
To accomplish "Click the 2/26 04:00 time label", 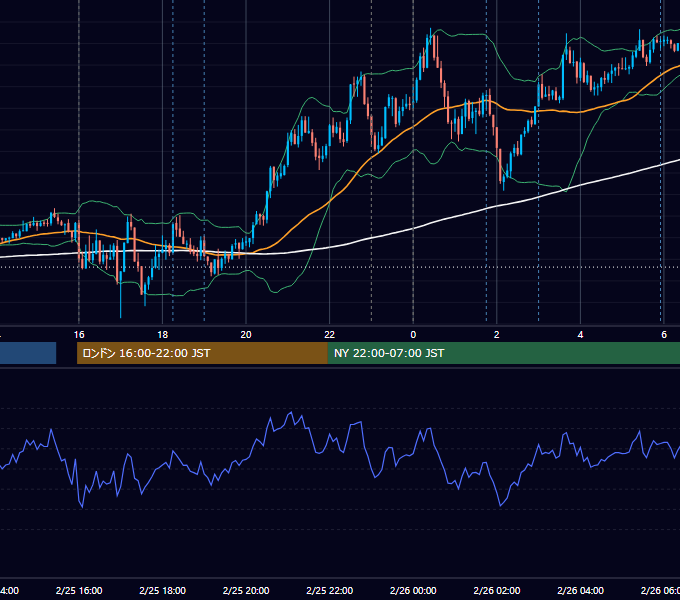I will coord(580,590).
